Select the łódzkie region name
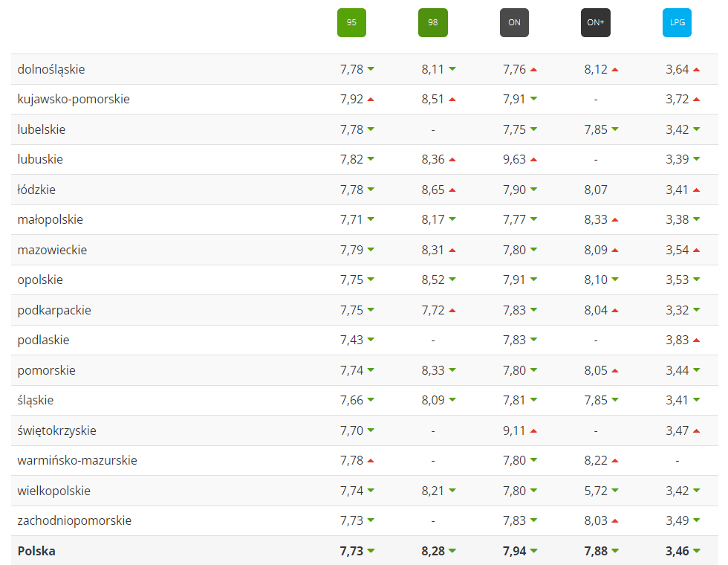The height and width of the screenshot is (565, 728). click(x=36, y=190)
